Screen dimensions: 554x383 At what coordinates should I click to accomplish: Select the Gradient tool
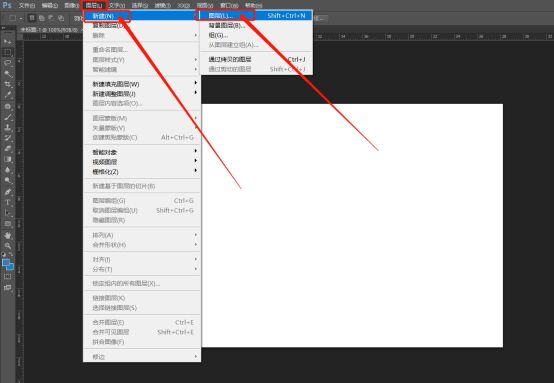(x=7, y=159)
